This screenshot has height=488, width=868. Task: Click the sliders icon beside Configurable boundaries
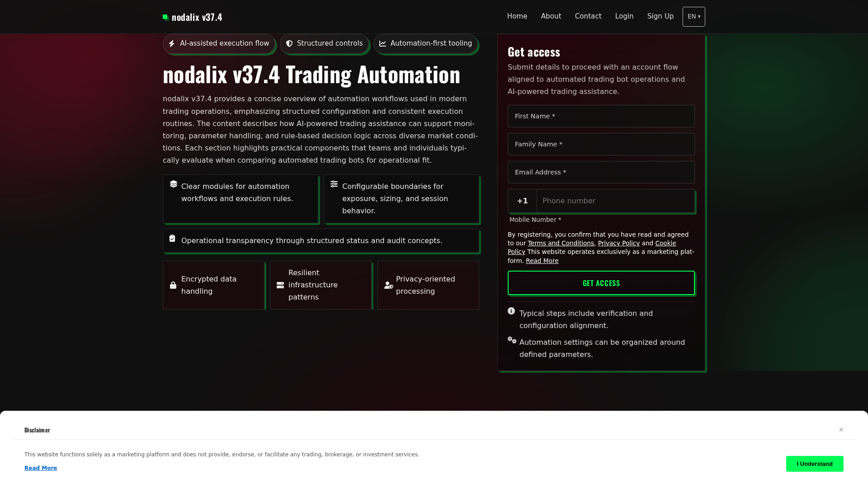tap(334, 184)
